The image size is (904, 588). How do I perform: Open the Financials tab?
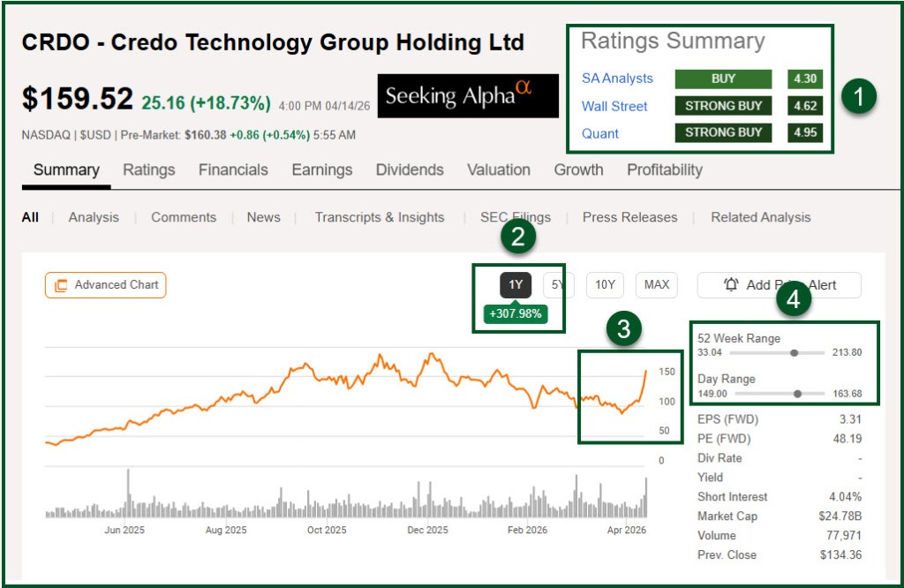(233, 170)
